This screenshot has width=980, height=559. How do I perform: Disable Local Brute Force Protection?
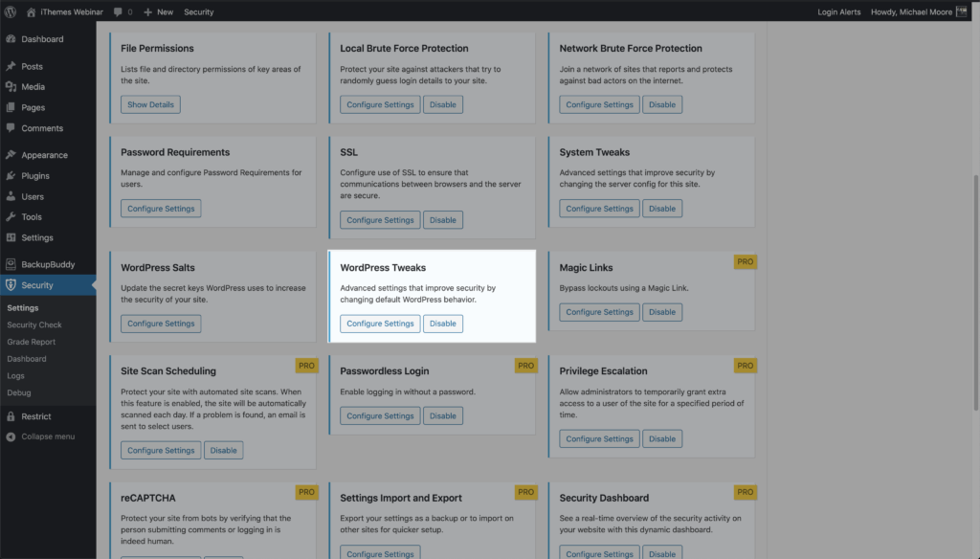(x=442, y=104)
